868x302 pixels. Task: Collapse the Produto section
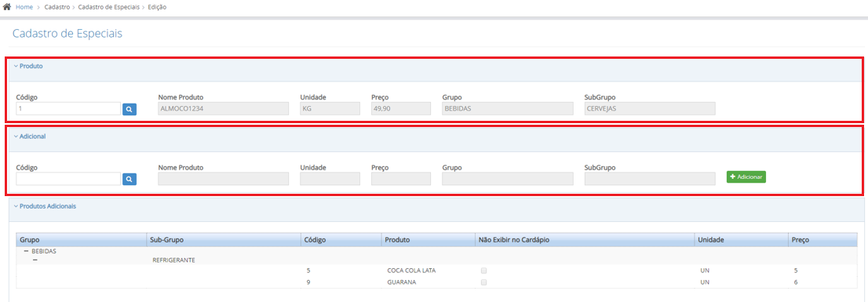point(28,66)
